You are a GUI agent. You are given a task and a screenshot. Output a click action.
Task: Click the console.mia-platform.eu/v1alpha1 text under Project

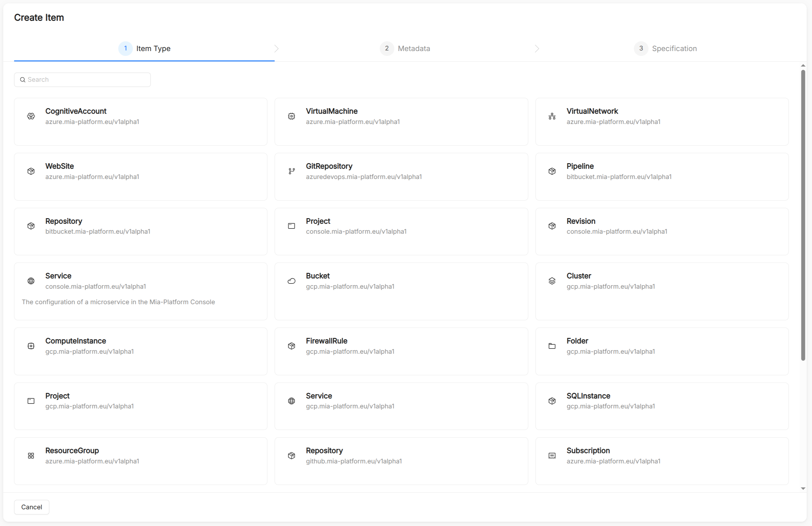356,232
